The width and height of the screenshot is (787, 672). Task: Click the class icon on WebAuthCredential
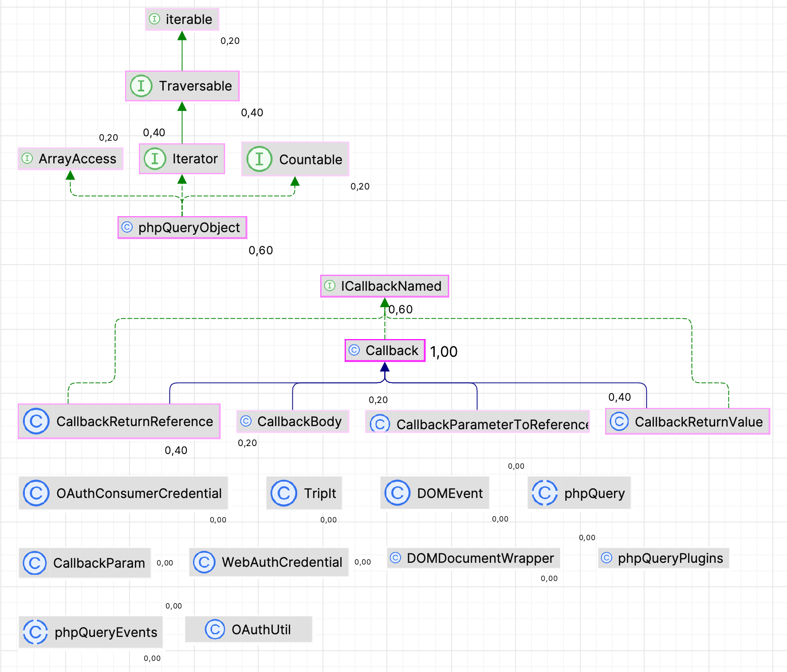[x=205, y=562]
